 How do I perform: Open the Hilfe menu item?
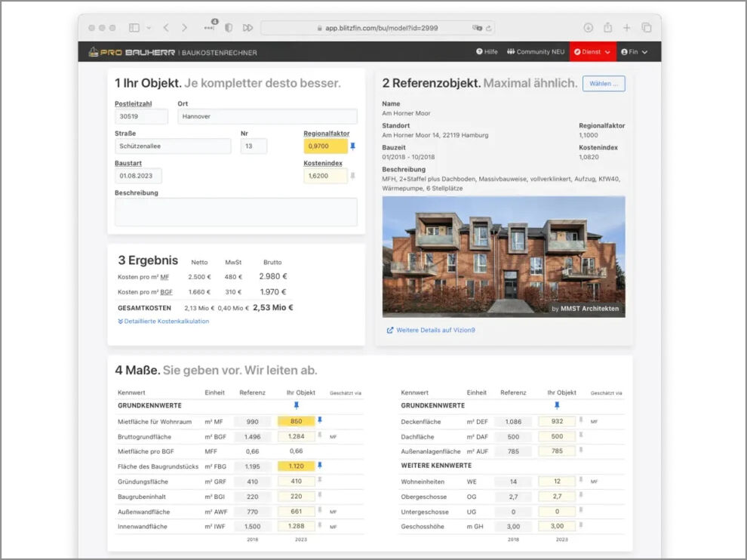click(x=487, y=52)
